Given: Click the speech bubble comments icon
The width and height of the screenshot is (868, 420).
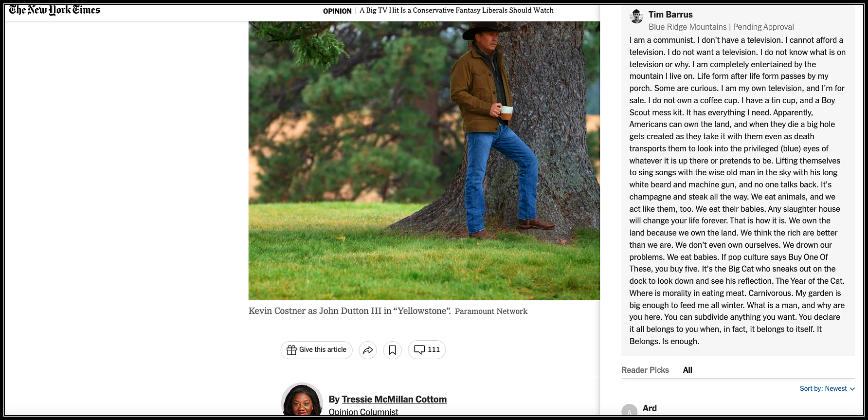Looking at the screenshot, I should click(x=419, y=349).
